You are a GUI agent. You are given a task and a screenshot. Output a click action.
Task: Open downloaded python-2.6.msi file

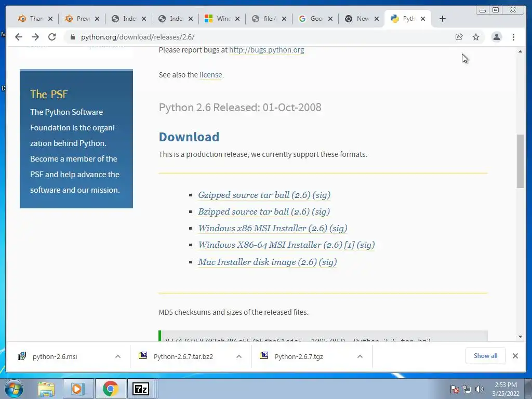54,356
